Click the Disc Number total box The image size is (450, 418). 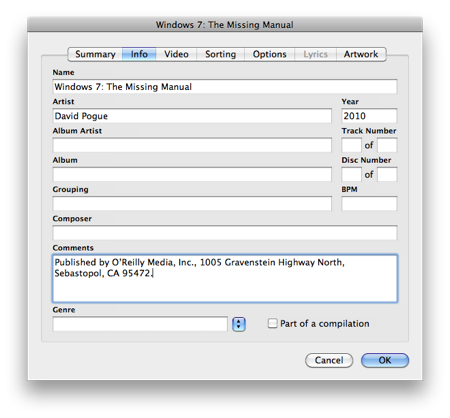coord(387,174)
